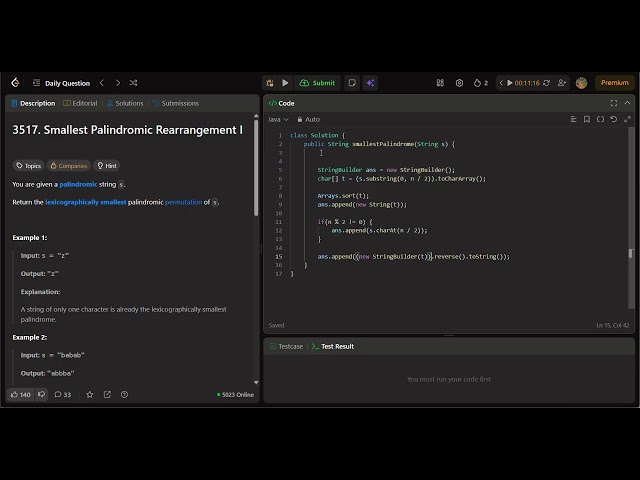Click the Premium button

point(615,83)
